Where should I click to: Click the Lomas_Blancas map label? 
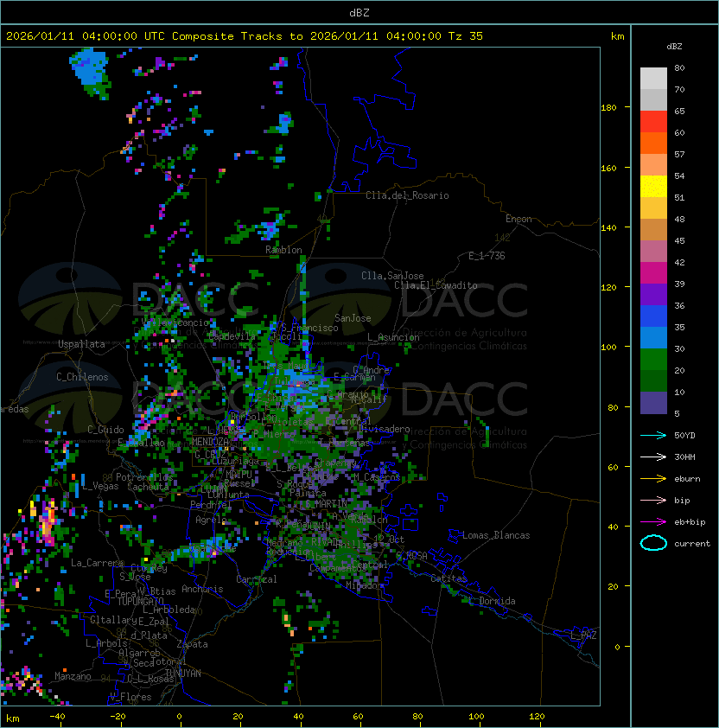[496, 535]
